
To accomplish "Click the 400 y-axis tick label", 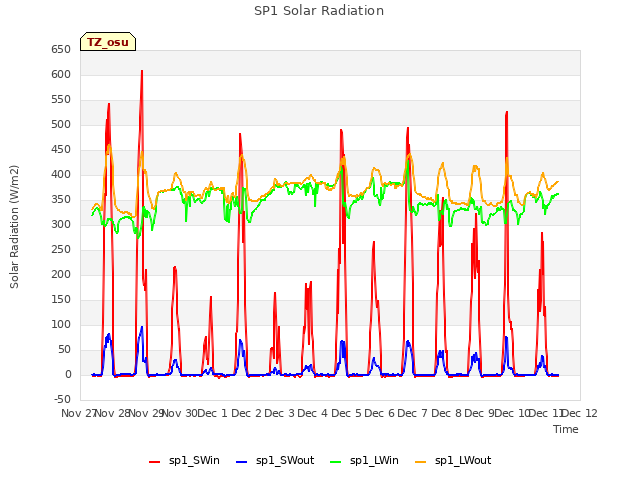I will [61, 174].
